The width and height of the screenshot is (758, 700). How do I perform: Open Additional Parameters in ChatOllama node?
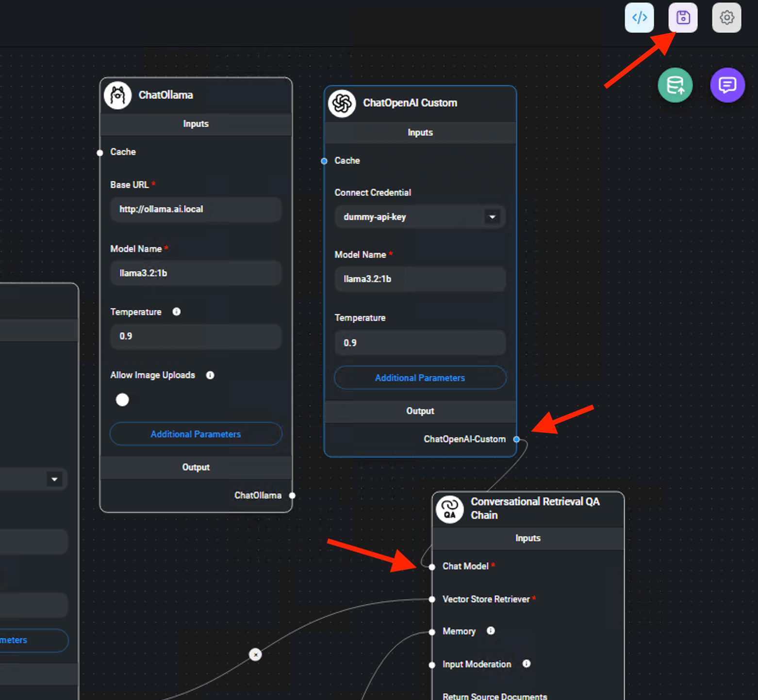tap(196, 434)
